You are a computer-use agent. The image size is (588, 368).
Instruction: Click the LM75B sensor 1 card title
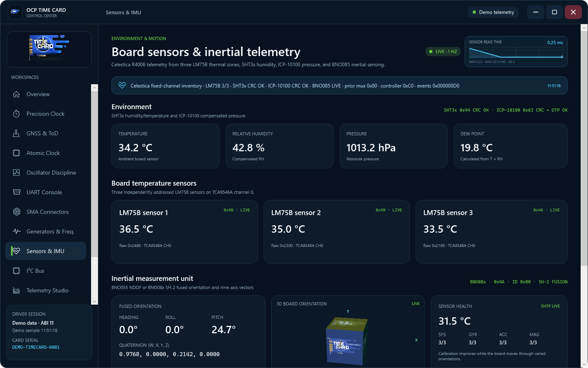coord(143,213)
